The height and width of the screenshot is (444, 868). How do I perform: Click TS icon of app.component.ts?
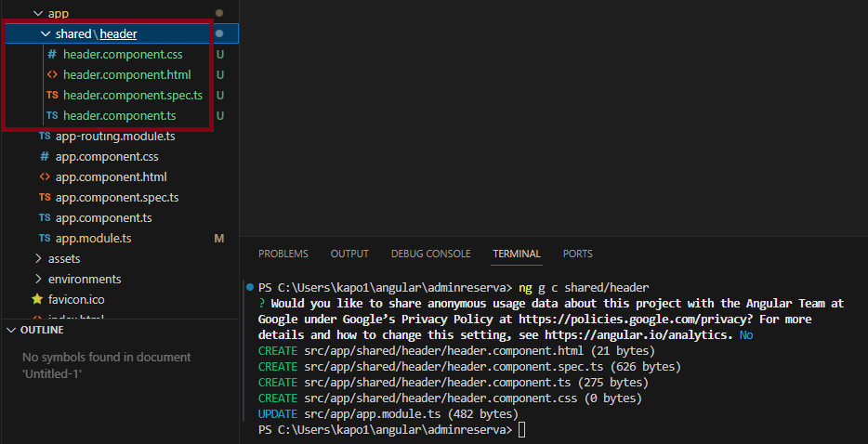coord(45,217)
